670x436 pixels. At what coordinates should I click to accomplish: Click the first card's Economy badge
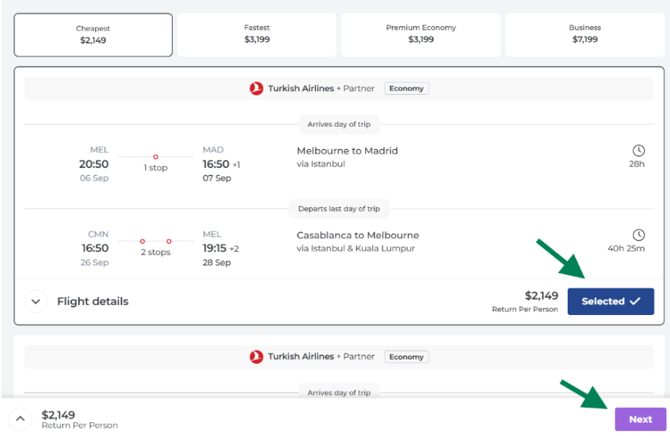point(406,88)
